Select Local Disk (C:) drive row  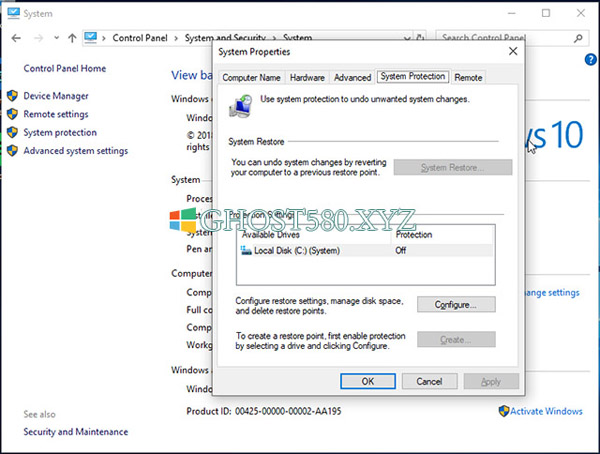[x=365, y=251]
